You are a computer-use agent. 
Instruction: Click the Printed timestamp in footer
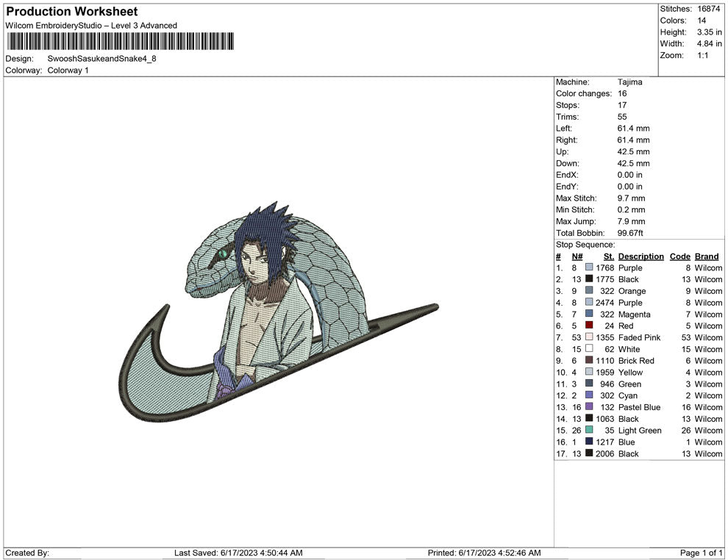click(485, 553)
